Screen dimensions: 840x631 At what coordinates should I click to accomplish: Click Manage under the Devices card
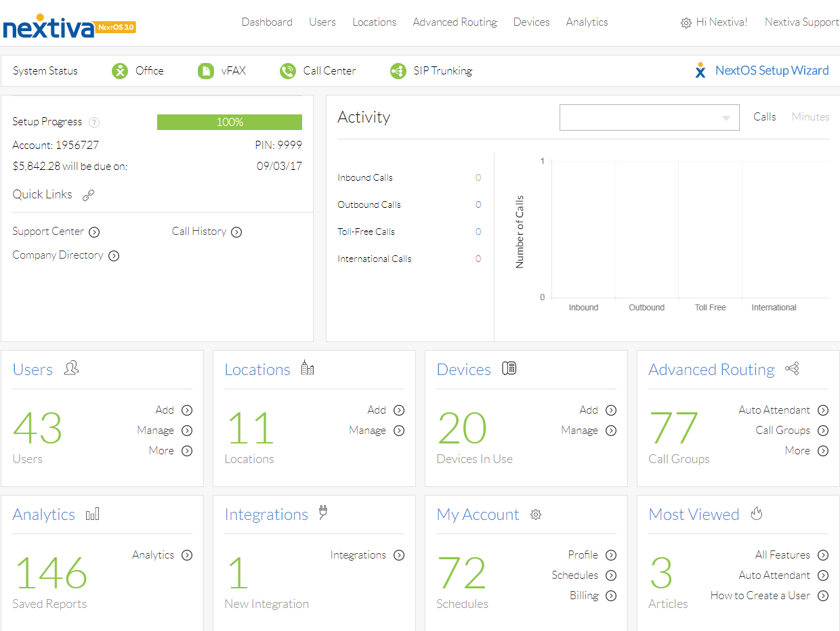[x=579, y=431]
